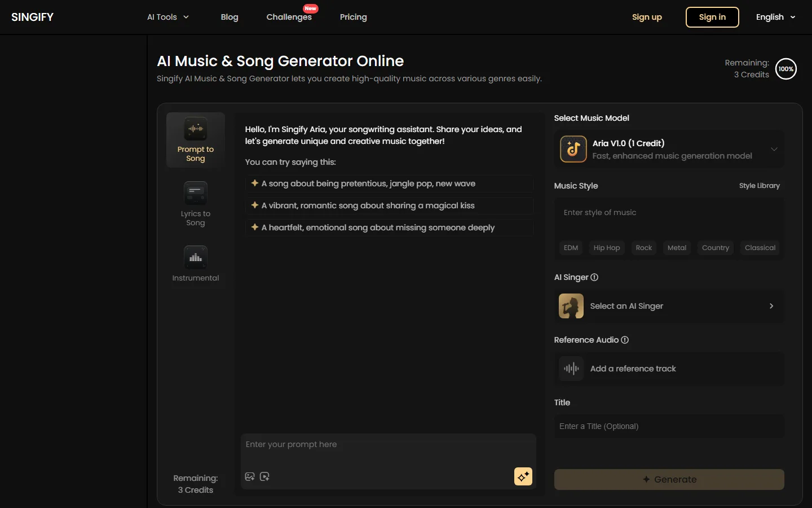The height and width of the screenshot is (508, 812).
Task: Click the 'Select an AI Singer' row
Action: tap(669, 306)
